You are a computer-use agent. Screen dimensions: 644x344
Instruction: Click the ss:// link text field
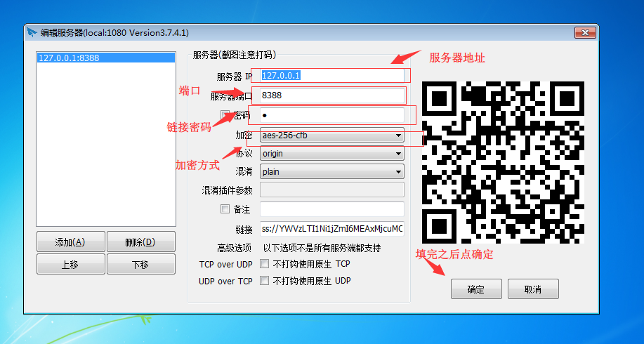pyautogui.click(x=332, y=229)
